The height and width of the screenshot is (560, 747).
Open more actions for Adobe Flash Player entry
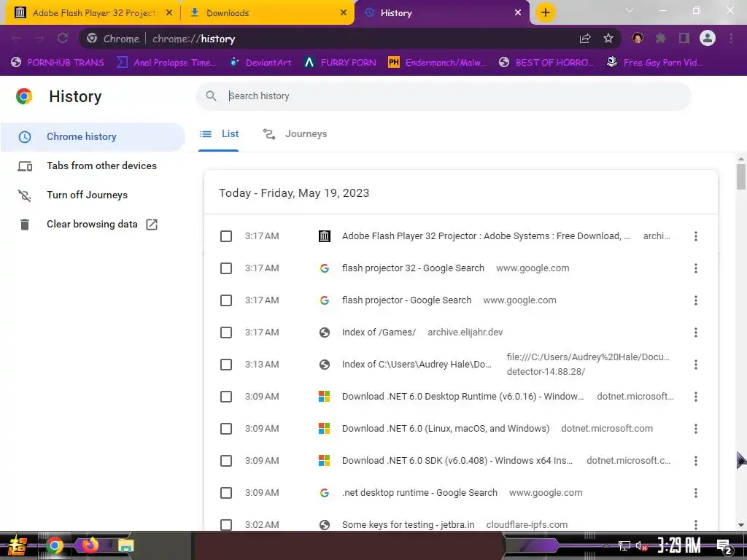click(x=695, y=236)
